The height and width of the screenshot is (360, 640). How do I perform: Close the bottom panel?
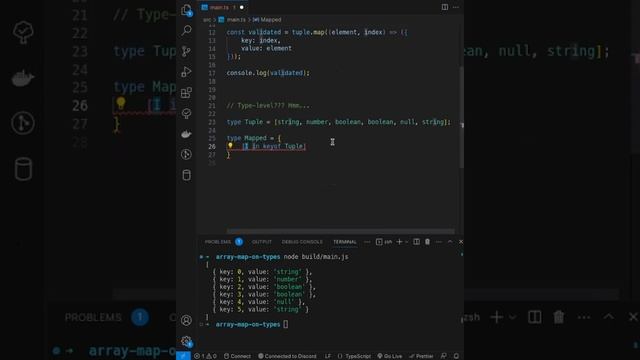click(x=461, y=242)
